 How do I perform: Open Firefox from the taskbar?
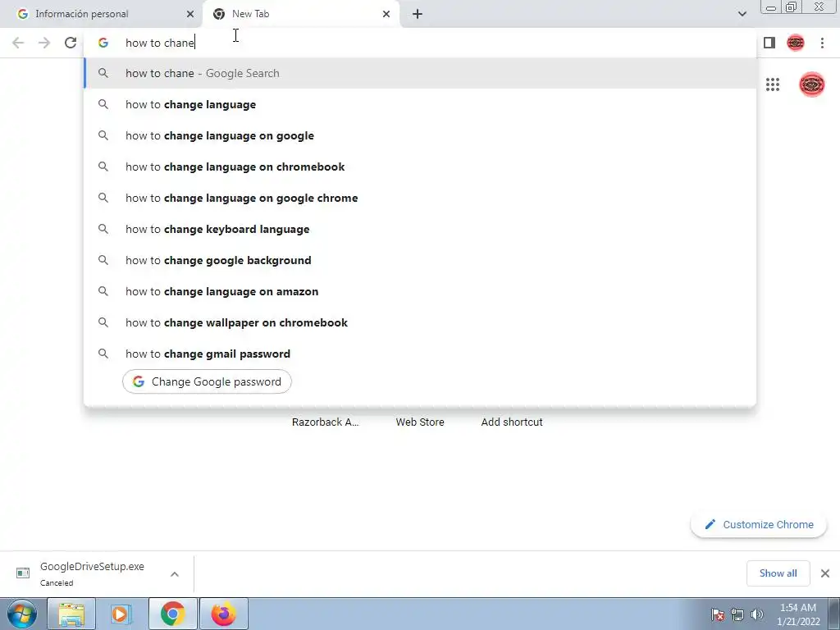[x=223, y=614]
